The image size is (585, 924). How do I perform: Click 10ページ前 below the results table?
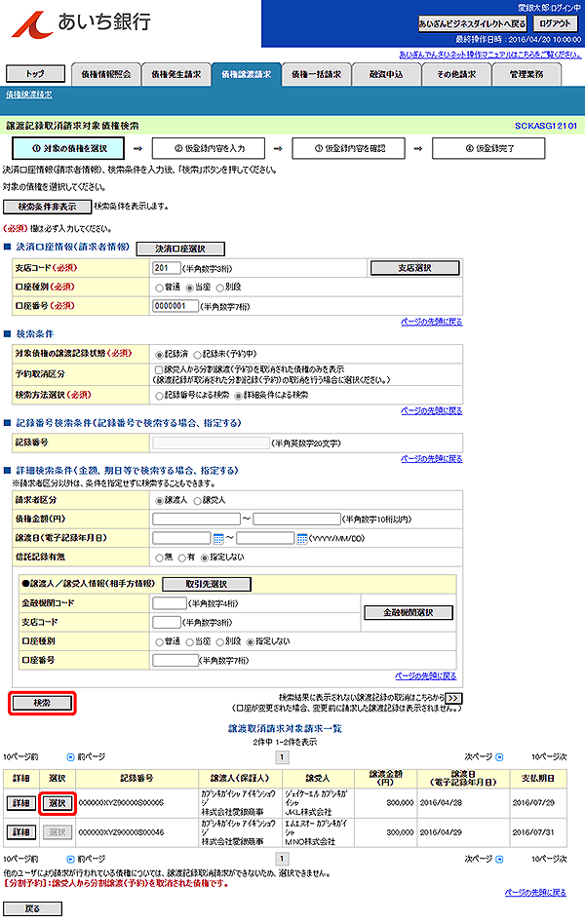20,859
